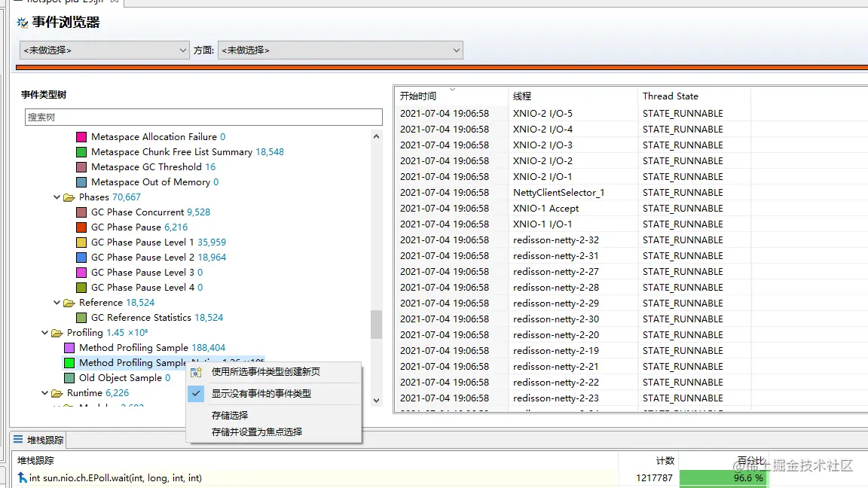Select 显示没有事件的事件类型 menu entry

261,393
